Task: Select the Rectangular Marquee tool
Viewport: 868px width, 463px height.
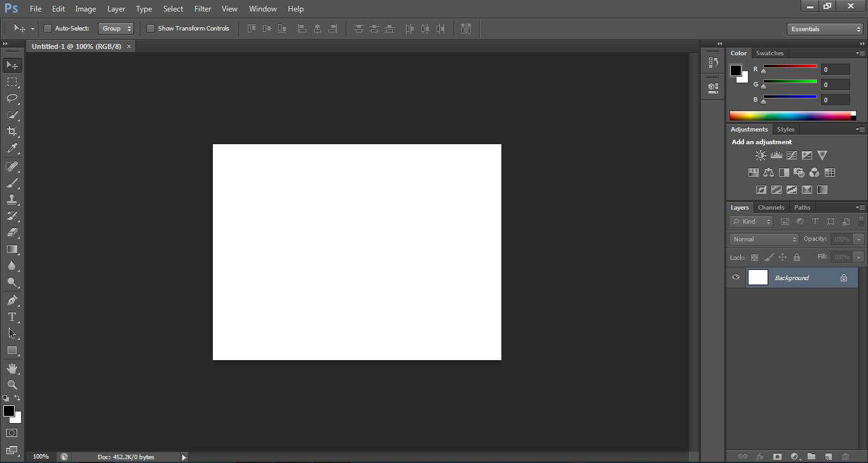Action: [x=12, y=81]
